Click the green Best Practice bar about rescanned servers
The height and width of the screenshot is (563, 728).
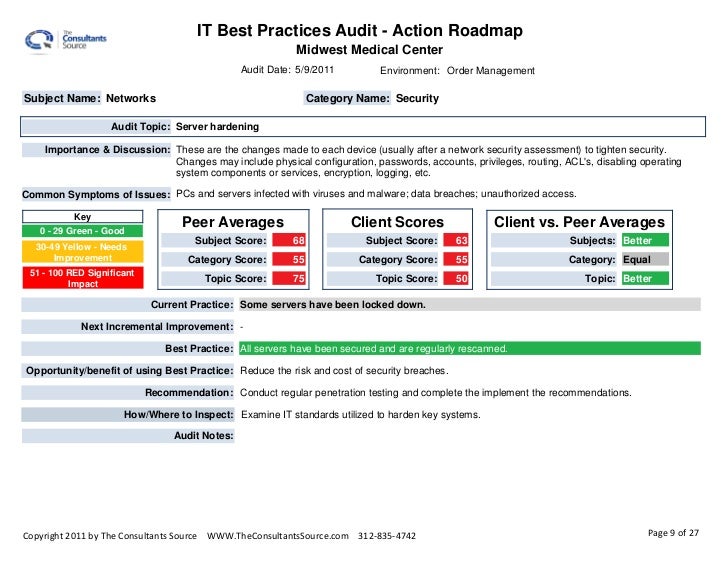(x=470, y=349)
